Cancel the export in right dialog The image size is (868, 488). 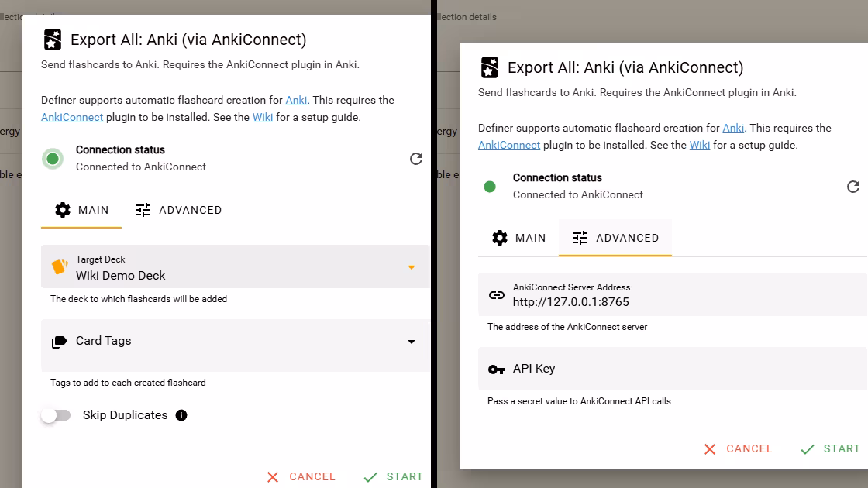(738, 448)
